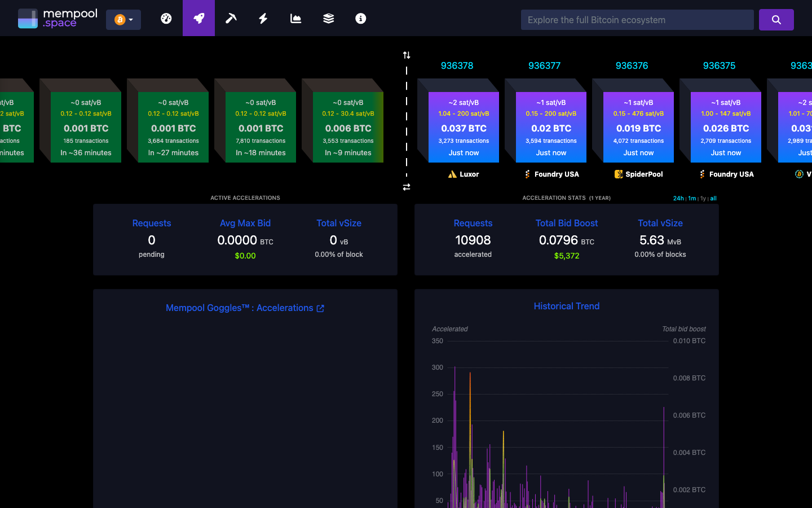Screen dimensions: 812x508
Task: Select the rocket Accelerator icon
Action: point(198,18)
